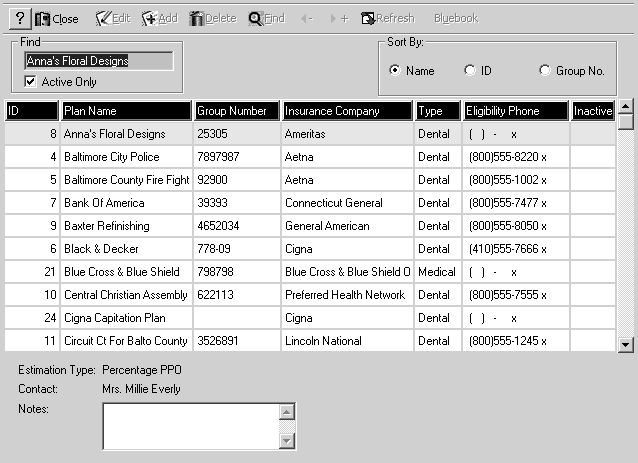The image size is (638, 463).
Task: Select the Circuit Ct For Balto County plan
Action: pyautogui.click(x=126, y=341)
